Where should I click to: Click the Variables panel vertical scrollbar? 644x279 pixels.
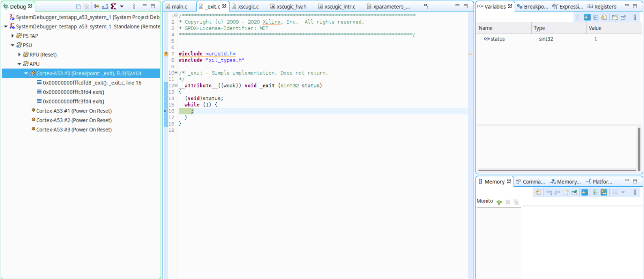point(639,148)
